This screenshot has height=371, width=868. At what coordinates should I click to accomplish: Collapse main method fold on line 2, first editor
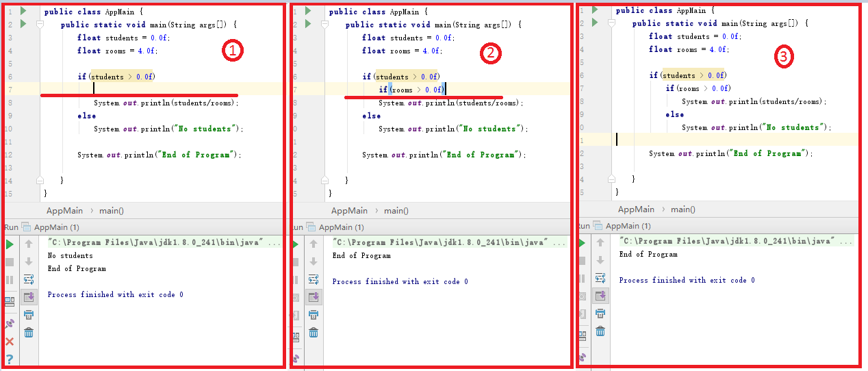(40, 25)
